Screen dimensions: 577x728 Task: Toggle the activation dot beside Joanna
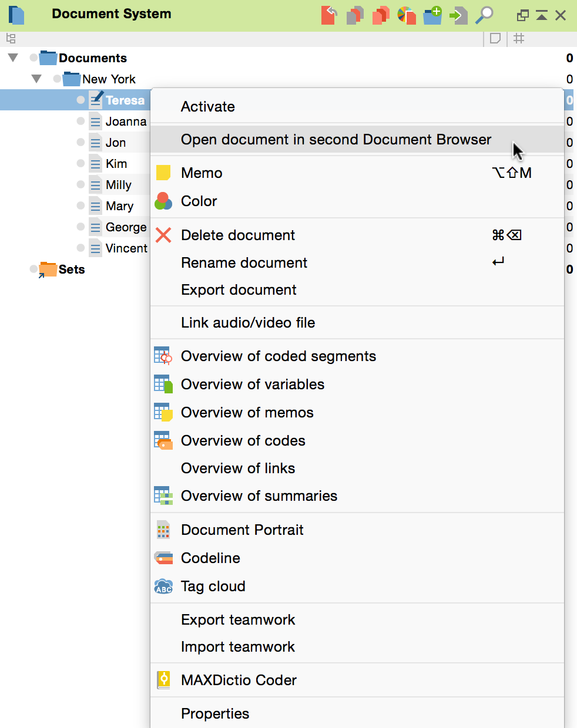click(x=80, y=122)
